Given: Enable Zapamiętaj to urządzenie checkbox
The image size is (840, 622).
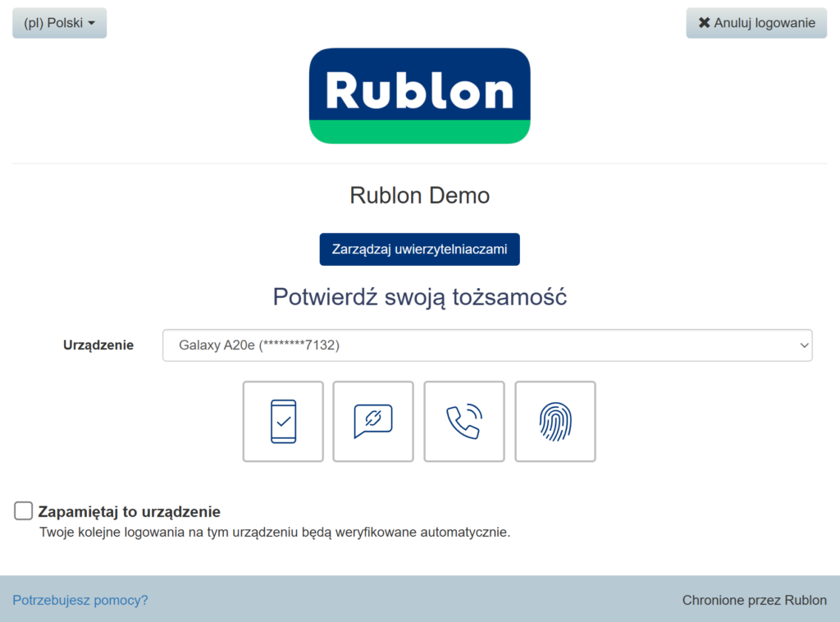Looking at the screenshot, I should point(23,510).
